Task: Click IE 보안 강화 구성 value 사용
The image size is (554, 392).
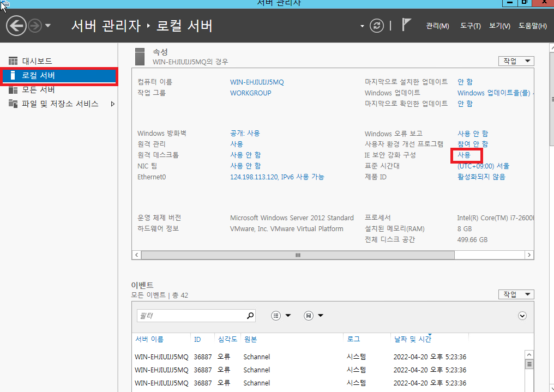Action: pos(464,155)
